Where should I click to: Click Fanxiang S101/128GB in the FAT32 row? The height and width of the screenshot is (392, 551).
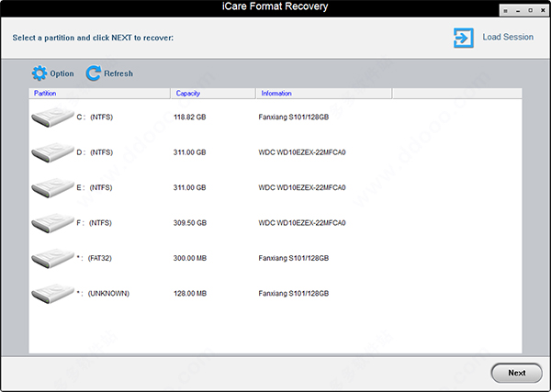[294, 258]
